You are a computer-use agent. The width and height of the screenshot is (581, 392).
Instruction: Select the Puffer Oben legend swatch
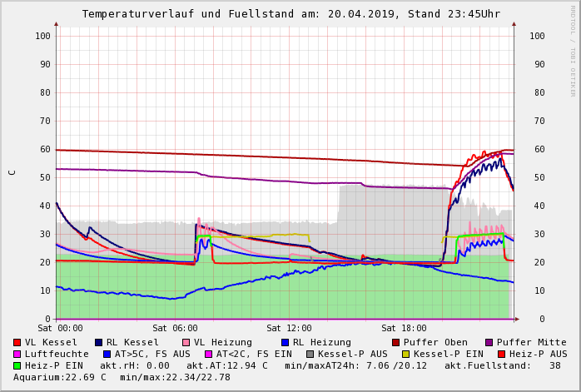point(395,342)
